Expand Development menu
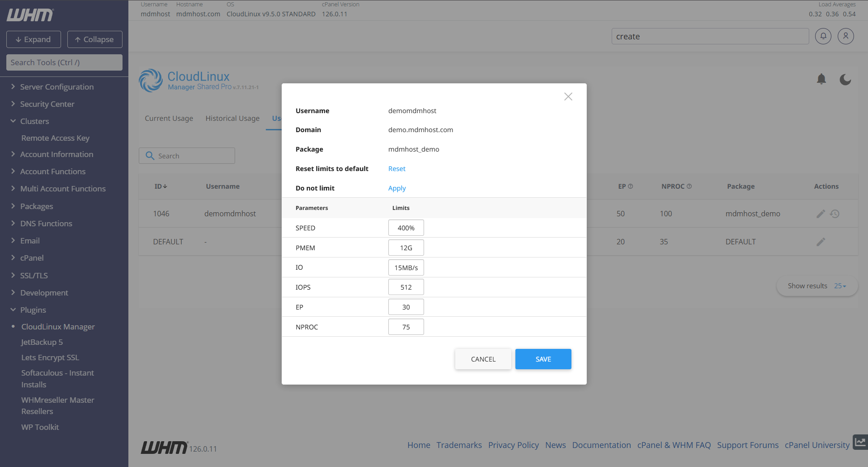 tap(44, 292)
